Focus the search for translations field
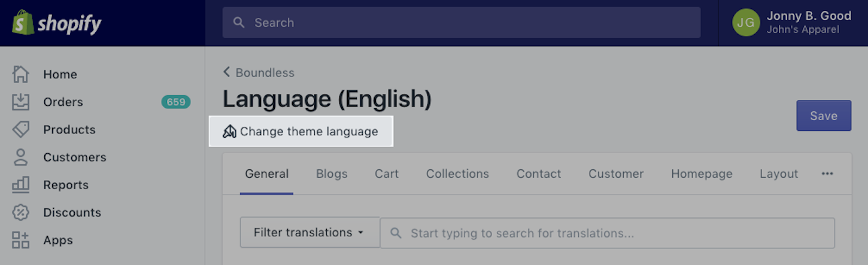The width and height of the screenshot is (868, 265). click(608, 233)
